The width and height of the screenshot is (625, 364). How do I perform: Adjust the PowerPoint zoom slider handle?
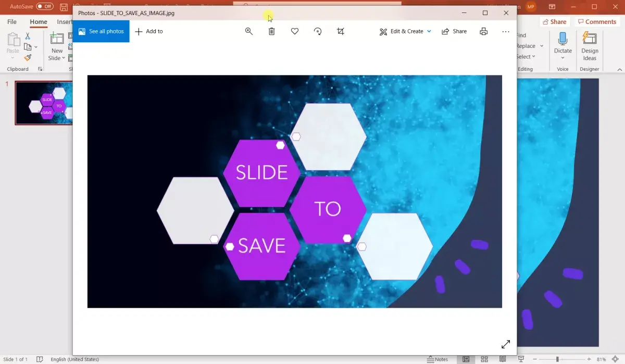tap(557, 359)
